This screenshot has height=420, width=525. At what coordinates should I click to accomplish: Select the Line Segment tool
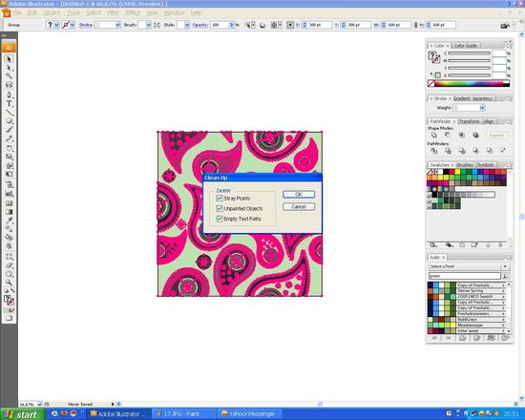pyautogui.click(x=9, y=113)
